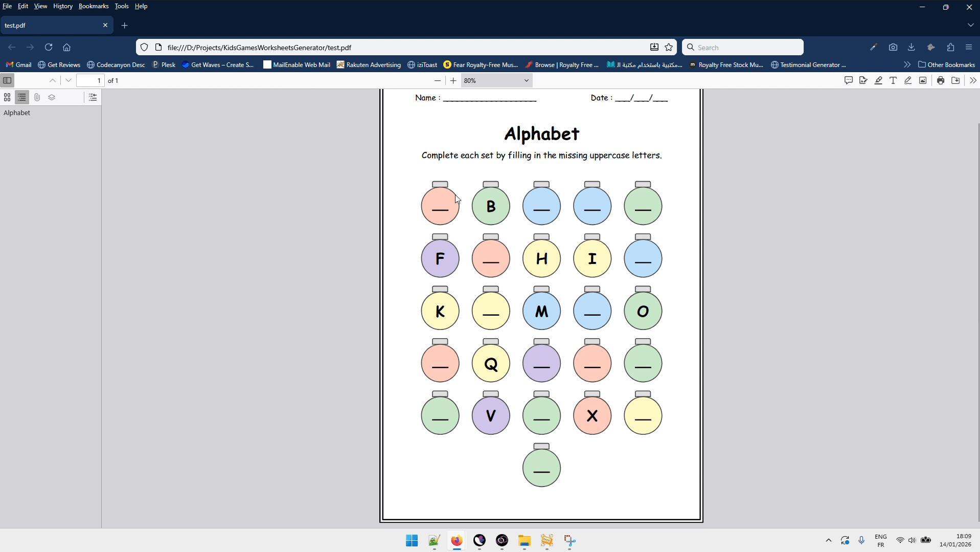Click the comment annotation icon
Viewport: 980px width, 552px height.
pos(849,80)
